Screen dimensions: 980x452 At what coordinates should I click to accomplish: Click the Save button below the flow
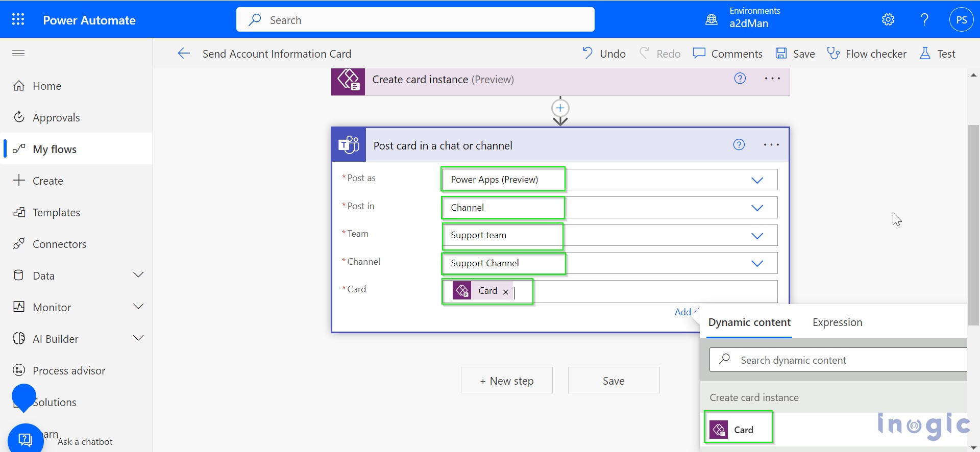click(614, 381)
